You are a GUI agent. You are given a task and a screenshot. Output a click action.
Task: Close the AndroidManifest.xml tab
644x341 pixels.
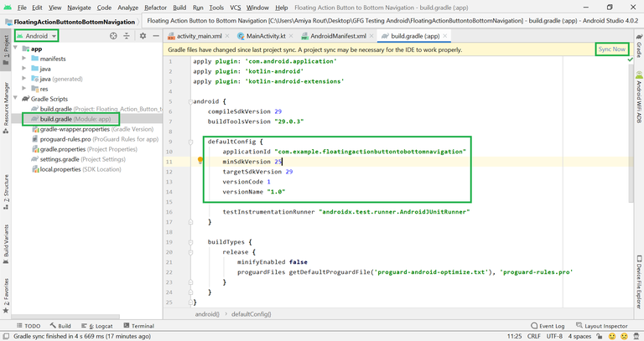[x=371, y=36]
